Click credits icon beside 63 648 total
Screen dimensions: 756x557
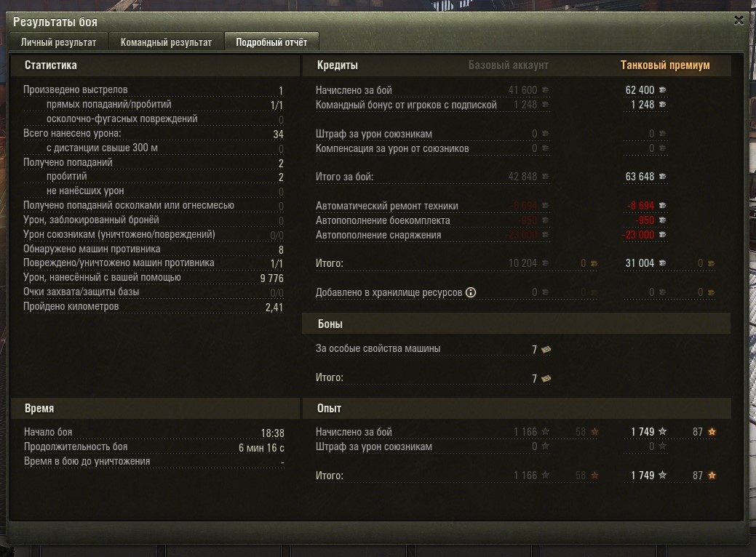point(662,177)
